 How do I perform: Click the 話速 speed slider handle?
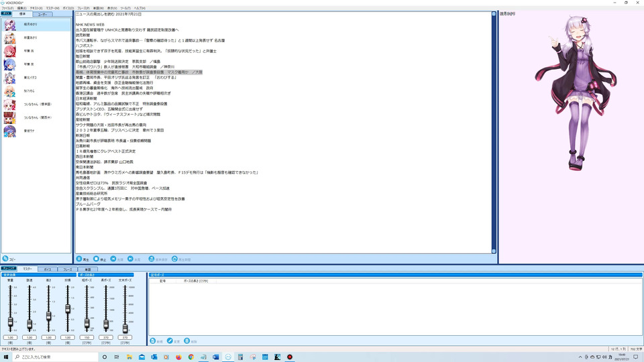coord(30,324)
